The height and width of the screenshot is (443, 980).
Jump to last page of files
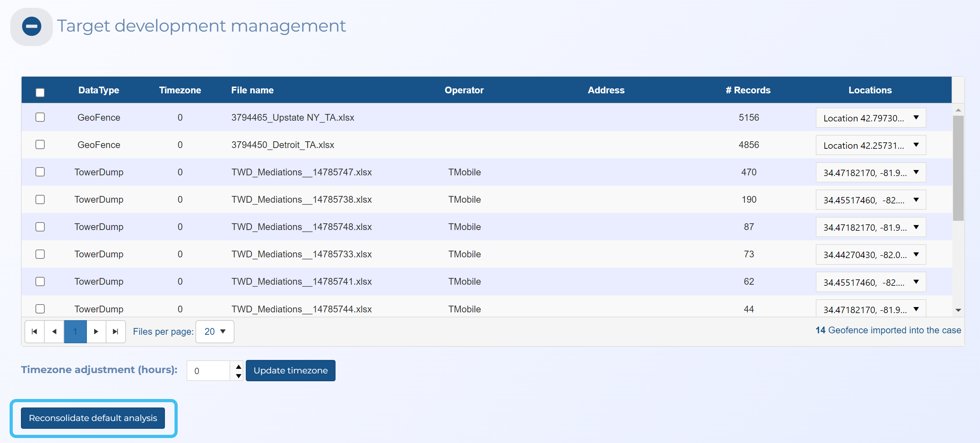tap(116, 332)
